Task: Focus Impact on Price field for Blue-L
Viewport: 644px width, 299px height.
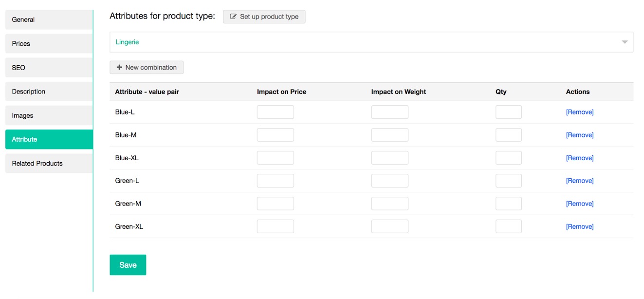Action: point(275,112)
